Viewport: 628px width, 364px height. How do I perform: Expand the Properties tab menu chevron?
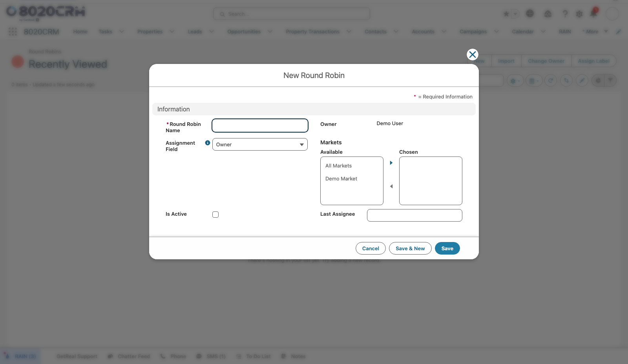coord(172,31)
